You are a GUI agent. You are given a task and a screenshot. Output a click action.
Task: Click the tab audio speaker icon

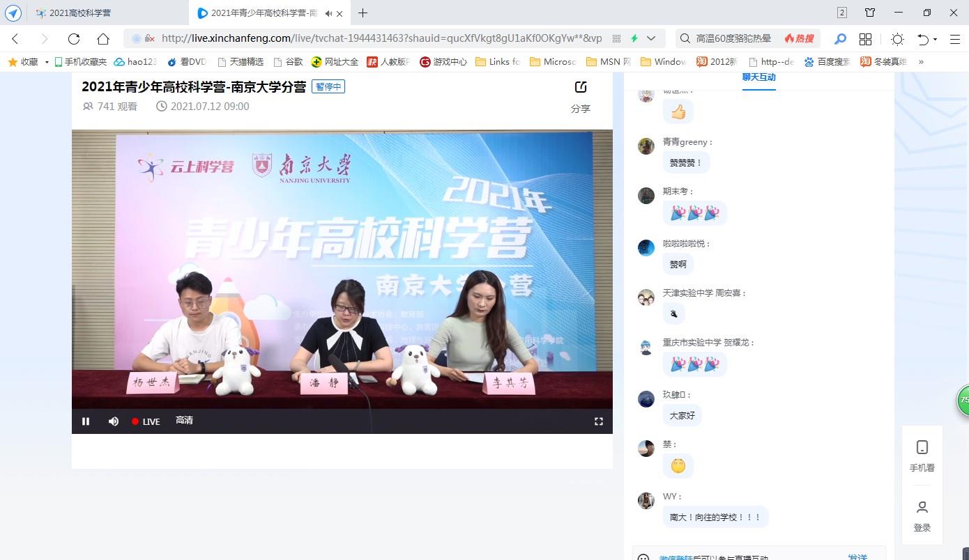328,13
